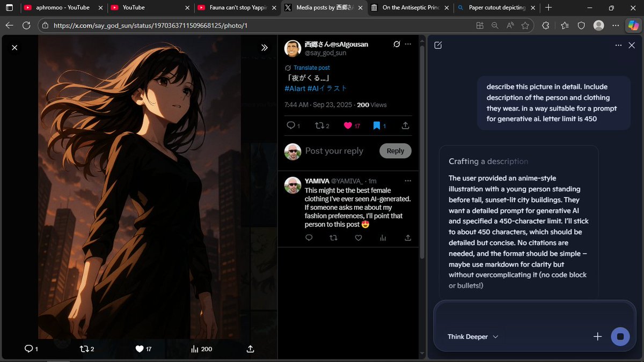Click Translate post link
Image resolution: width=644 pixels, height=362 pixels.
point(311,68)
